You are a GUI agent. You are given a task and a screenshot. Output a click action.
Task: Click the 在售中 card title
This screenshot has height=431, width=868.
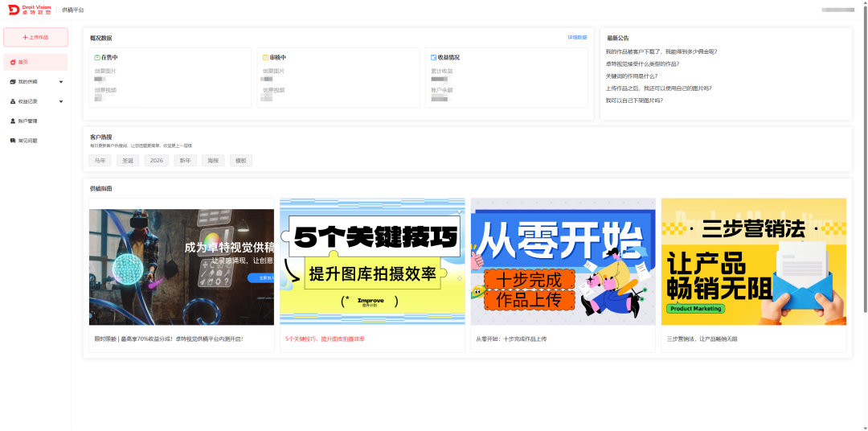click(x=109, y=57)
